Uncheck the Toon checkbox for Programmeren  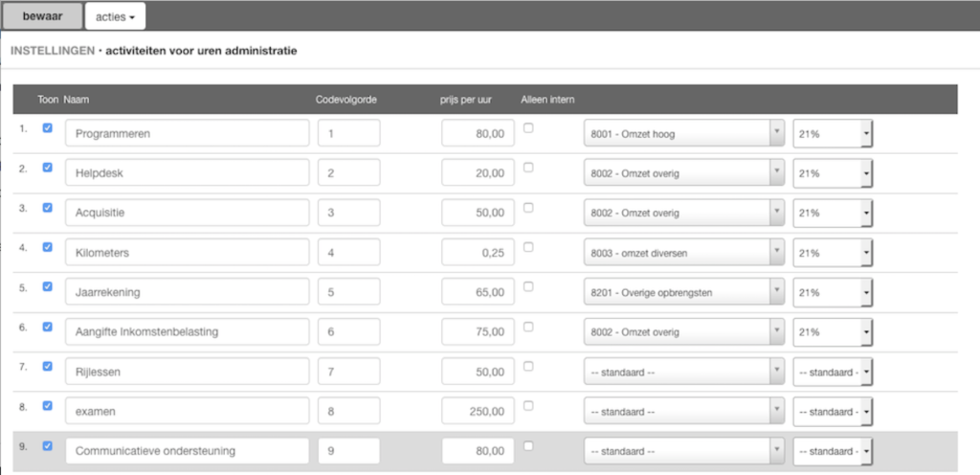pos(48,127)
